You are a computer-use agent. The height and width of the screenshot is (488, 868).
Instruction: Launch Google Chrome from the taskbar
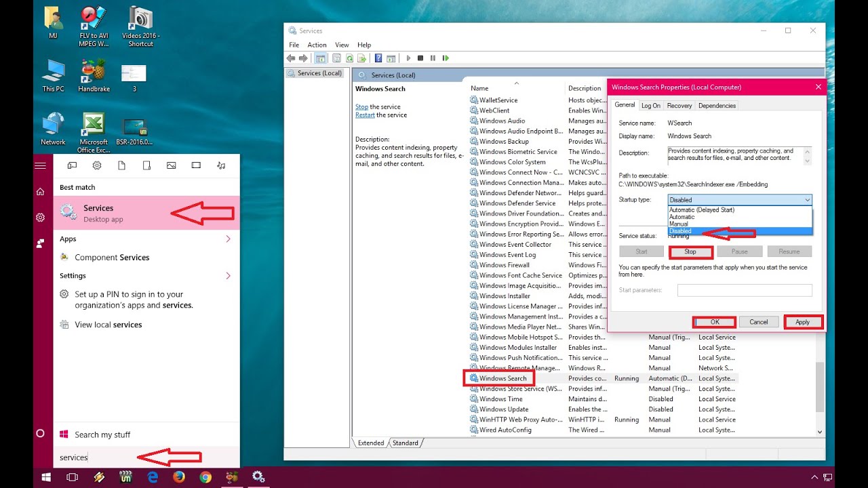coord(205,477)
